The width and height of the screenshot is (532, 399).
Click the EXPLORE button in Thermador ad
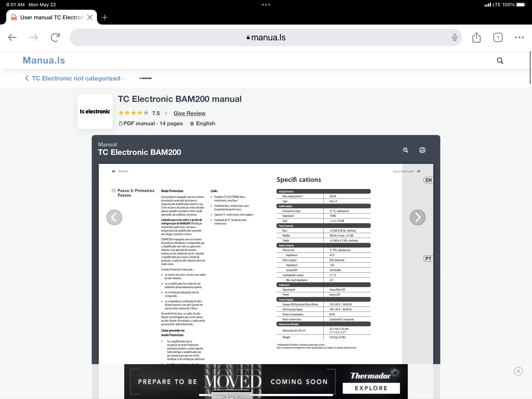pyautogui.click(x=371, y=388)
